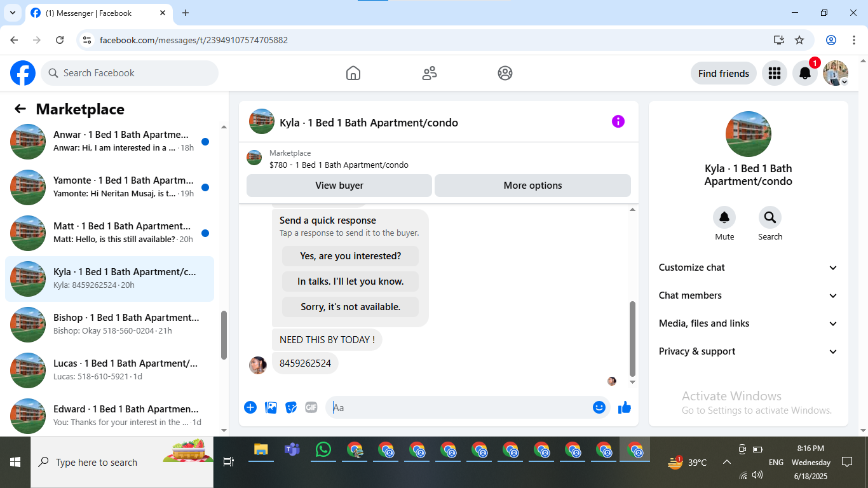
Task: Open more actions plus icon
Action: click(250, 407)
